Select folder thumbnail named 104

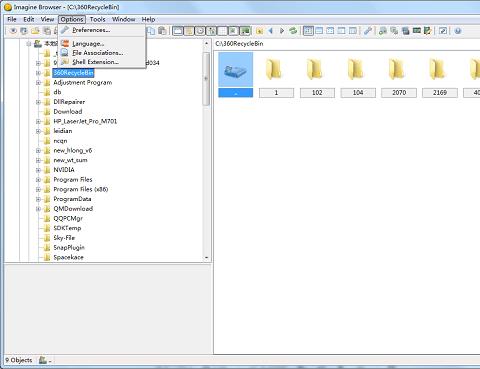point(358,75)
